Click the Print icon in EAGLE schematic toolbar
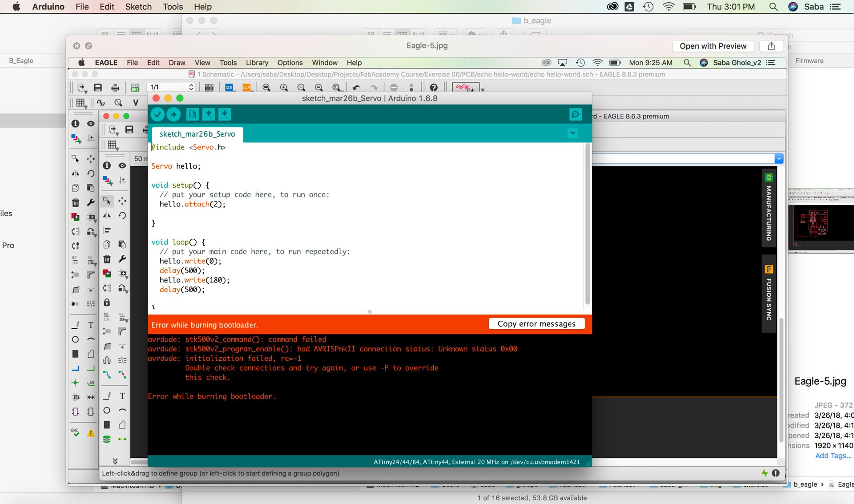 point(115,88)
